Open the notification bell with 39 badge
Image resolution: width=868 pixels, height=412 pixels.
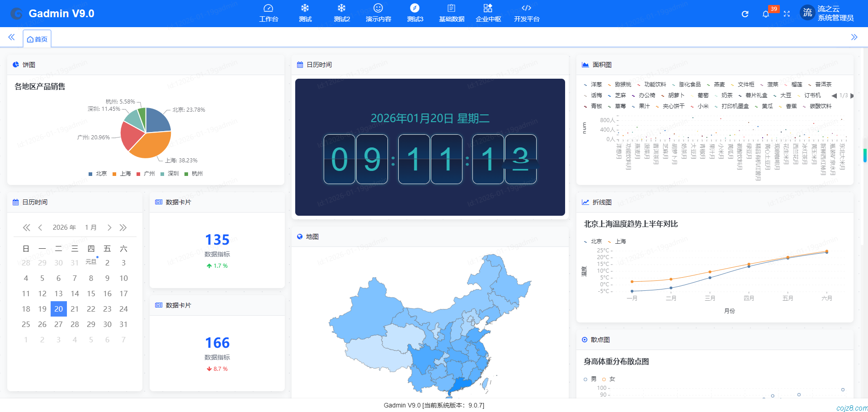pos(766,14)
